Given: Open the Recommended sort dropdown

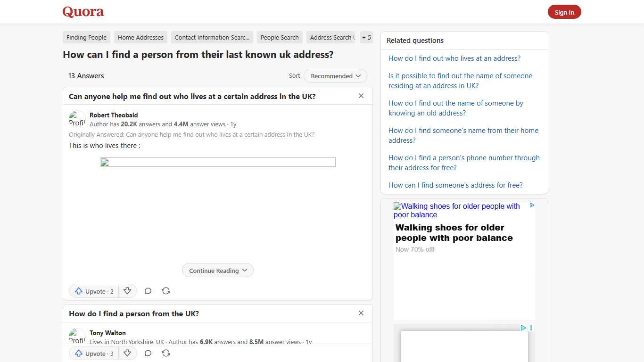Looking at the screenshot, I should click(335, 76).
